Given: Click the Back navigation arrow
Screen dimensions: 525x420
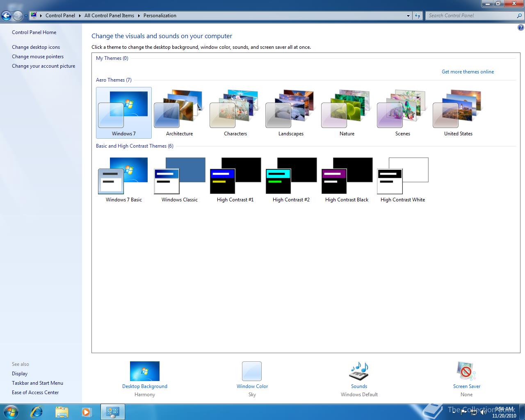Looking at the screenshot, I should pos(6,16).
